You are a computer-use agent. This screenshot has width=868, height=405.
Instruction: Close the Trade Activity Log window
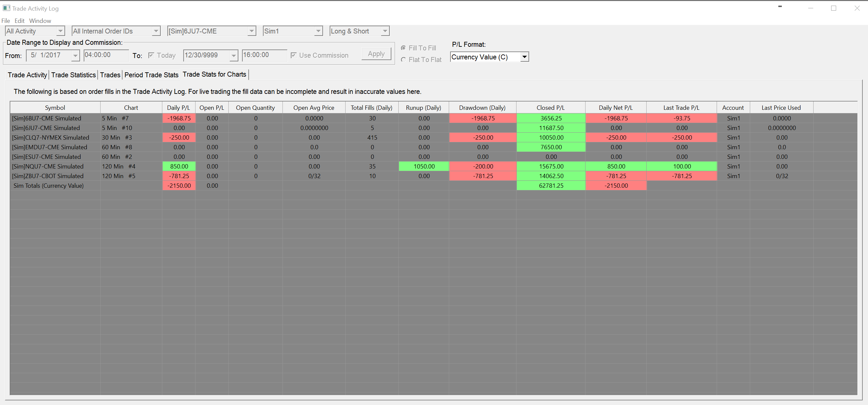857,8
